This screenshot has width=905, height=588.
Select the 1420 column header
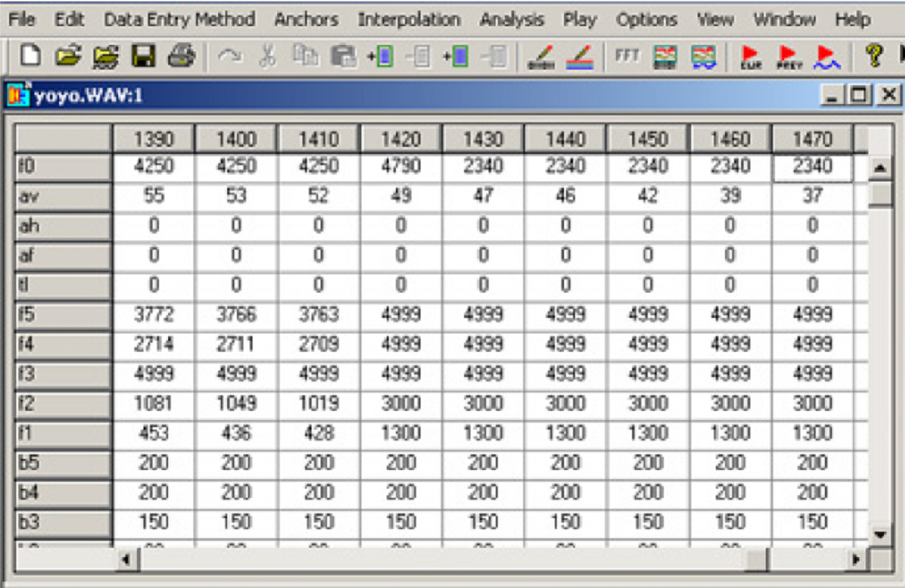(x=400, y=139)
